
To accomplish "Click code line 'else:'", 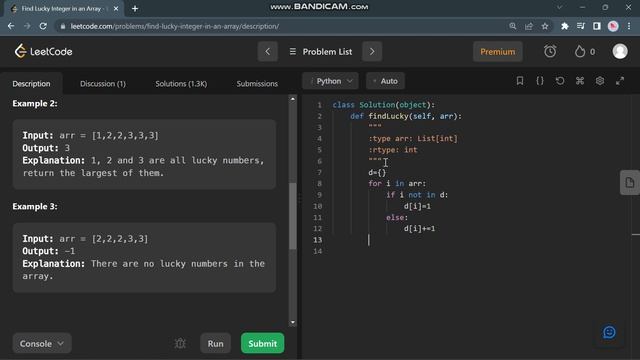I will pyautogui.click(x=397, y=218).
